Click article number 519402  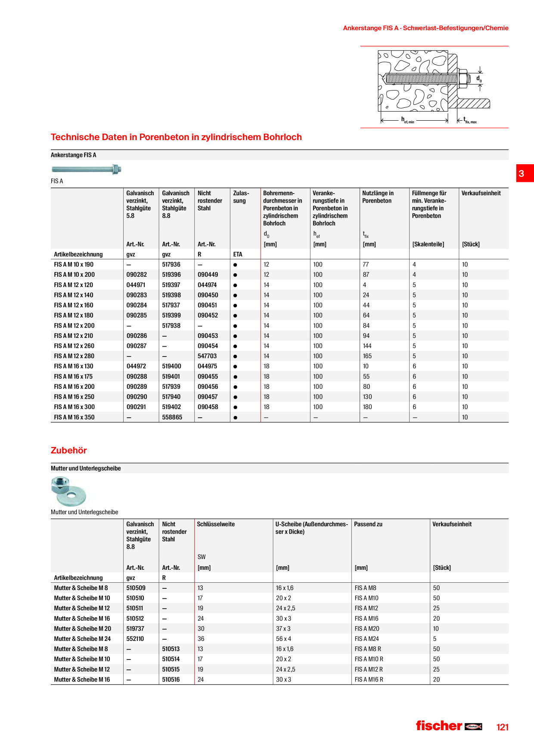click(171, 407)
